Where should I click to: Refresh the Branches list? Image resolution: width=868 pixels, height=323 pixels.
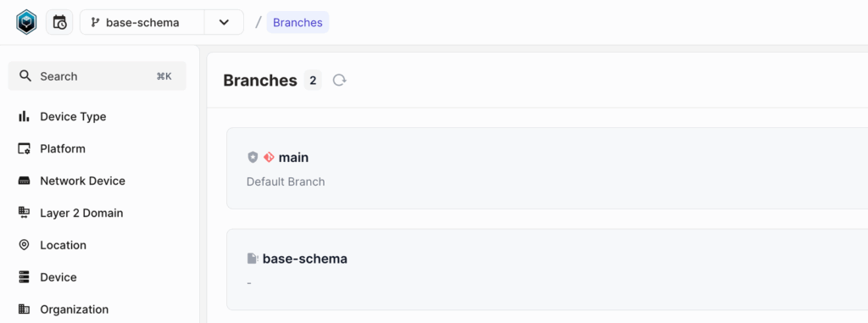[x=339, y=81]
